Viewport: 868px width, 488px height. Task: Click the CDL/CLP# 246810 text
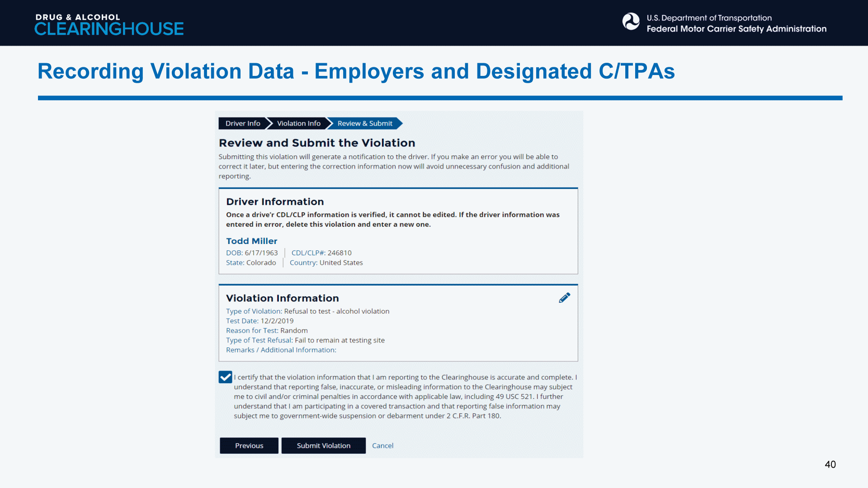[321, 253]
